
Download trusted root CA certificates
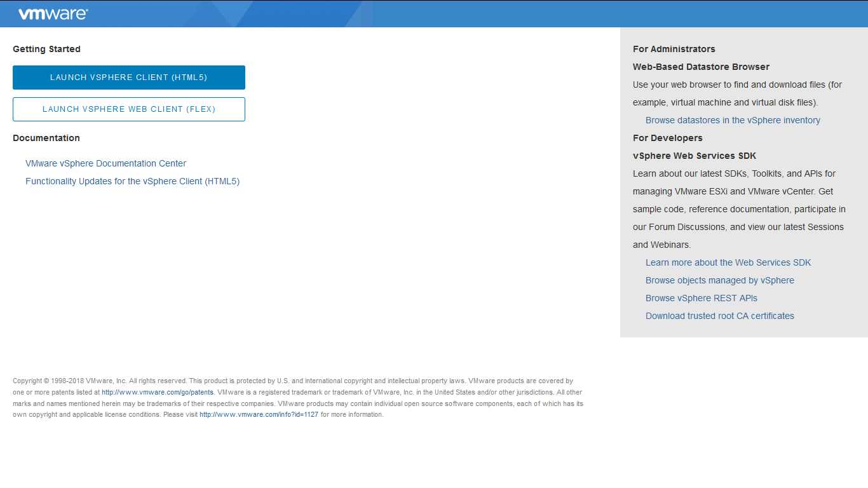click(719, 316)
